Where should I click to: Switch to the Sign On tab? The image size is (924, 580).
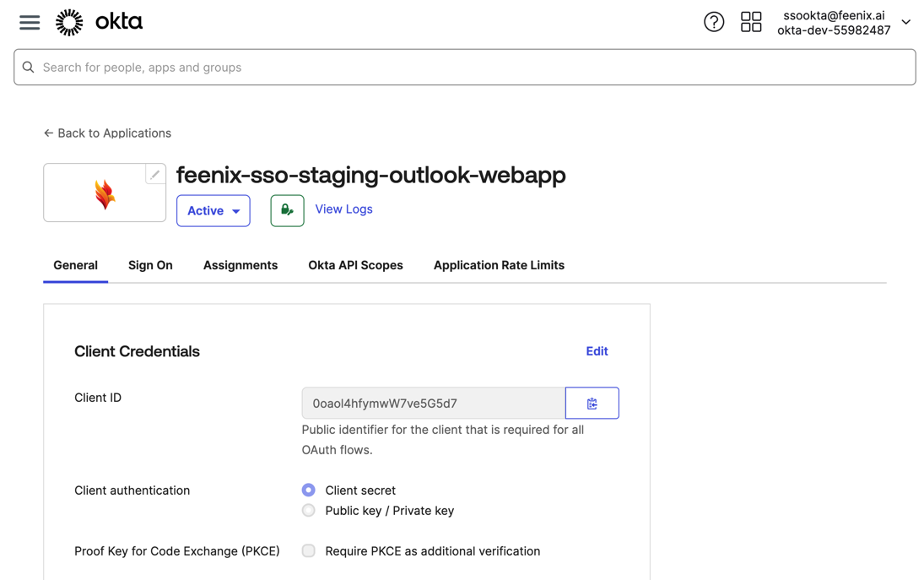point(150,265)
